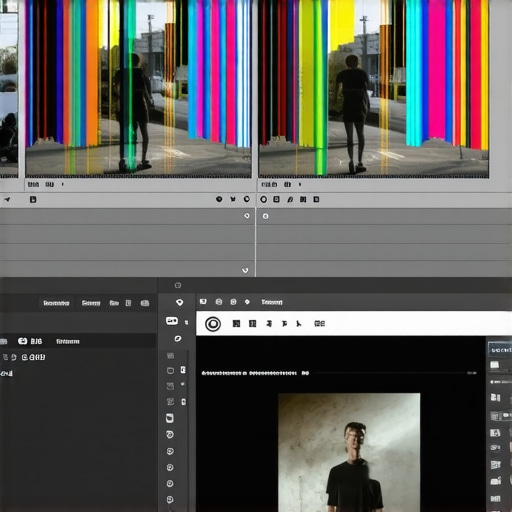This screenshot has width=512, height=512.
Task: Open the text label after the diamond icon
Action: (272, 302)
